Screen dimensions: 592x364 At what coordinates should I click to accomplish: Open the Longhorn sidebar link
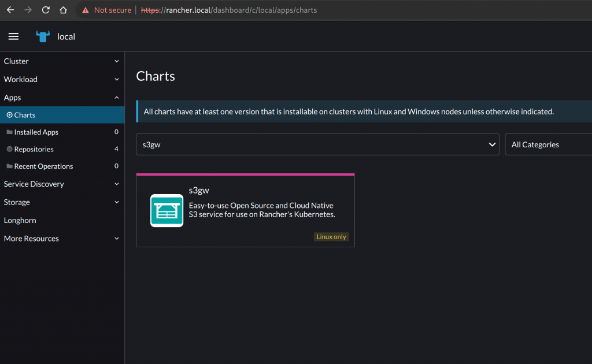20,220
